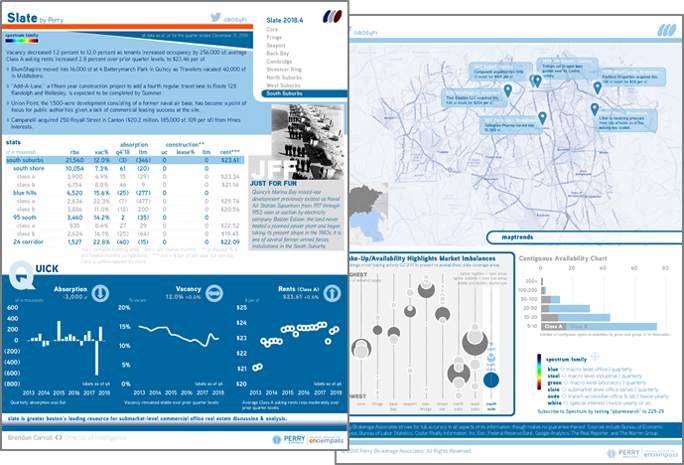Click the JUST FOR FUN heading
The width and height of the screenshot is (684, 465).
(x=274, y=184)
